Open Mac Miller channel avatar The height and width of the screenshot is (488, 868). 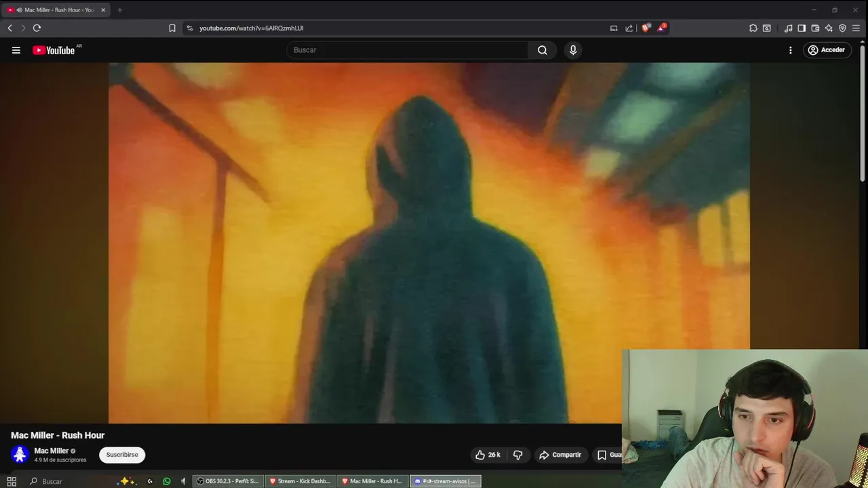pos(20,455)
